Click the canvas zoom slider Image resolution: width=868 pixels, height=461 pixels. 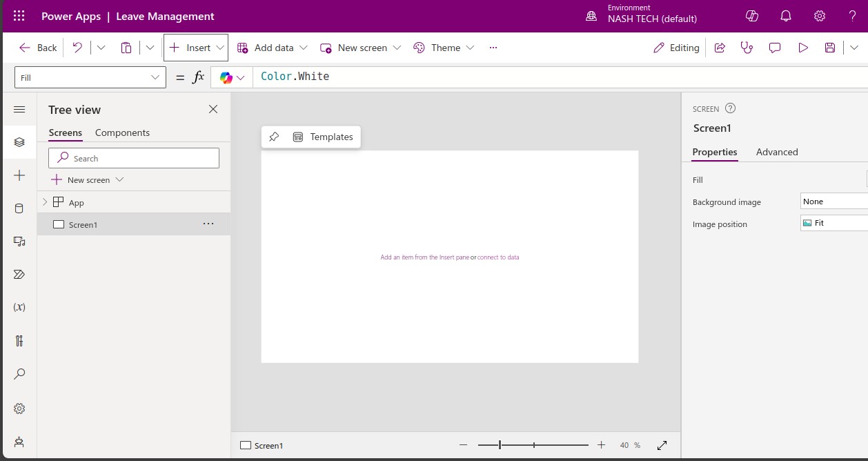point(533,445)
